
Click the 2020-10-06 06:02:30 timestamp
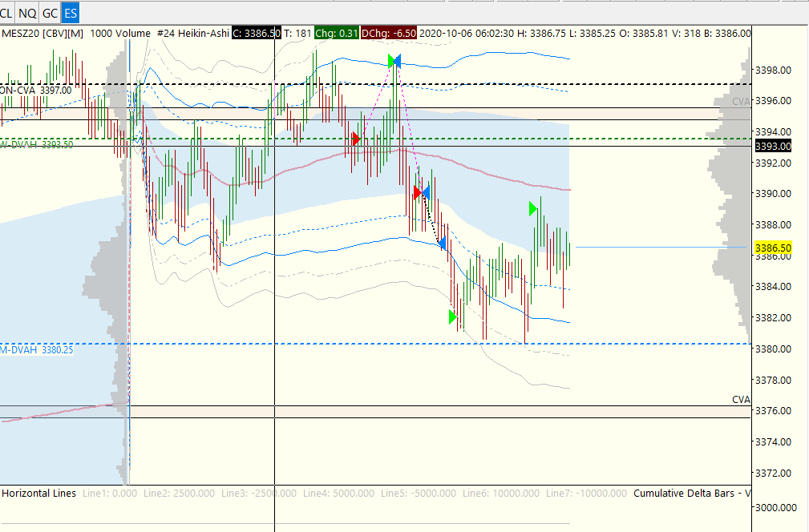pos(467,34)
